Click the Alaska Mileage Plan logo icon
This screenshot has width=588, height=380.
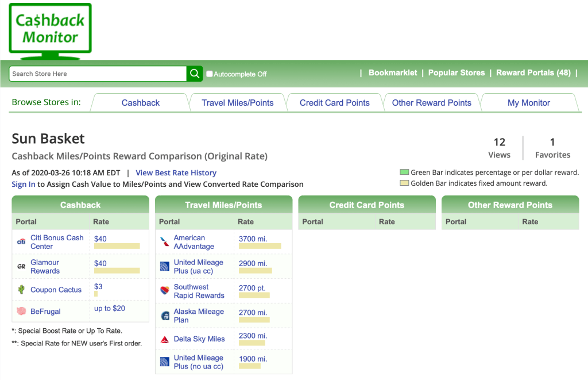point(165,316)
